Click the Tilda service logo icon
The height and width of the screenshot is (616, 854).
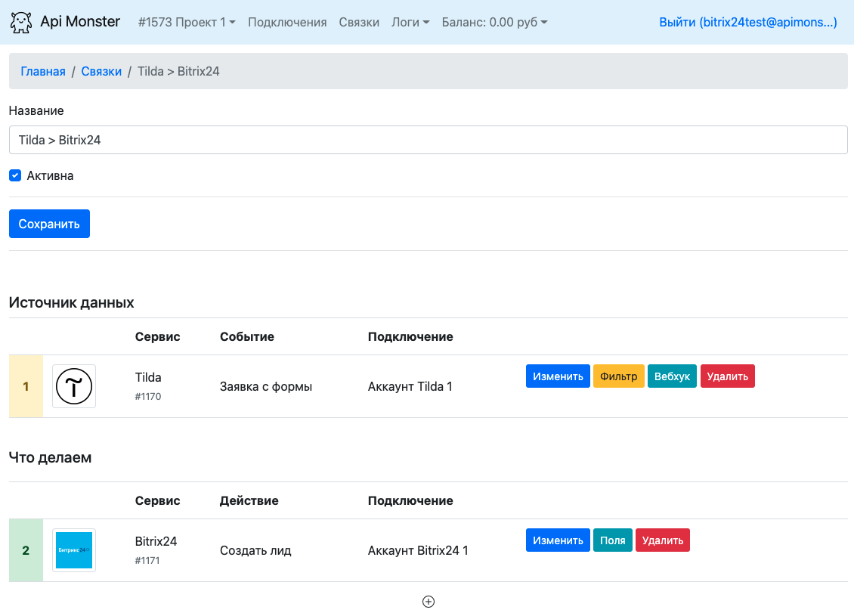point(74,386)
